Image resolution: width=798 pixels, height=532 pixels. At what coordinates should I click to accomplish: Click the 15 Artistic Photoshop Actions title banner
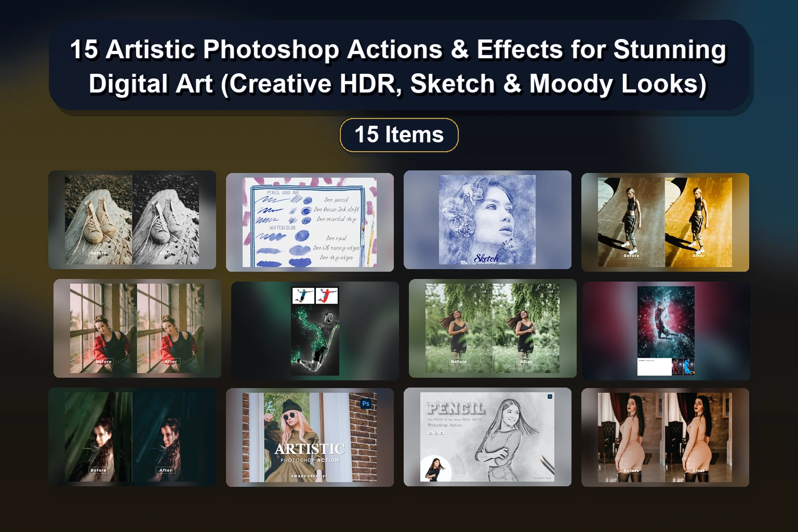point(399,66)
